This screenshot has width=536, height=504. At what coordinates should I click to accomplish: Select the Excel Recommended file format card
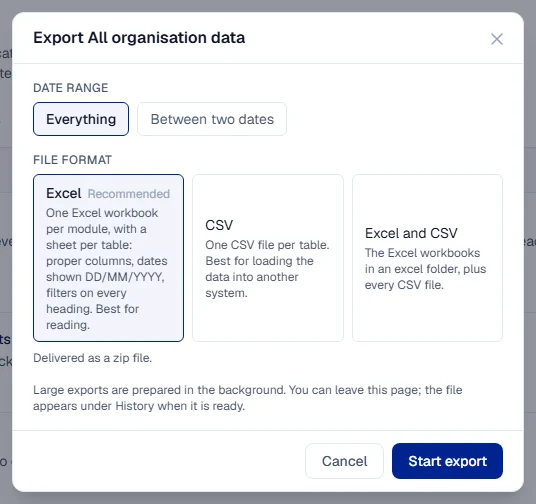coord(108,258)
